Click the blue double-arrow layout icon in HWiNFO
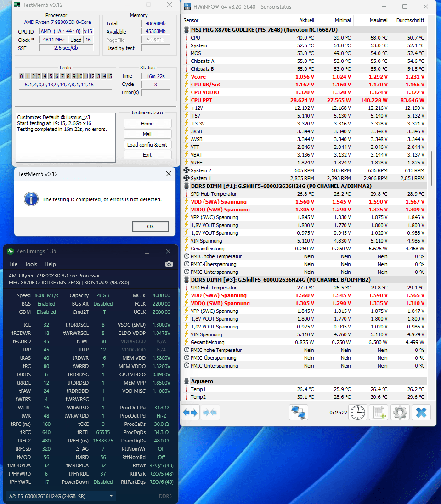441x504 pixels. pyautogui.click(x=190, y=412)
